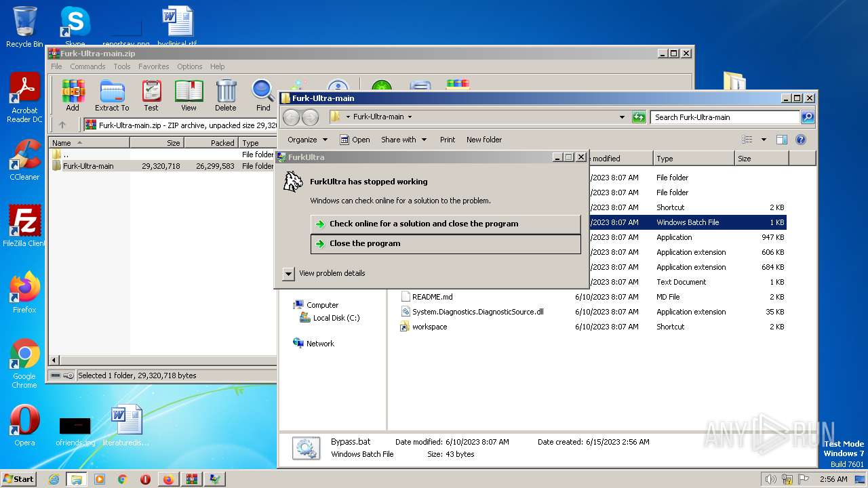Open the Favorites menu in WinRAR
Viewport: 868px width, 488px height.
[154, 66]
